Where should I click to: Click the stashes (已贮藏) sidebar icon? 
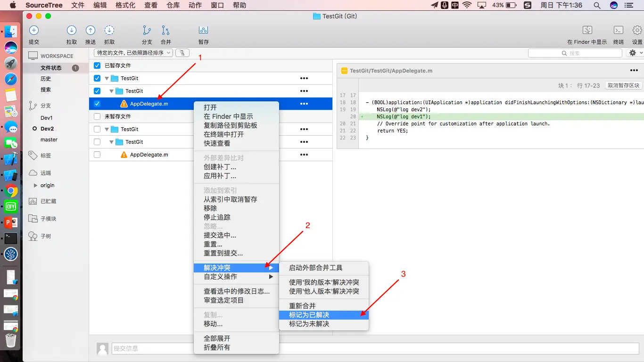(x=33, y=201)
